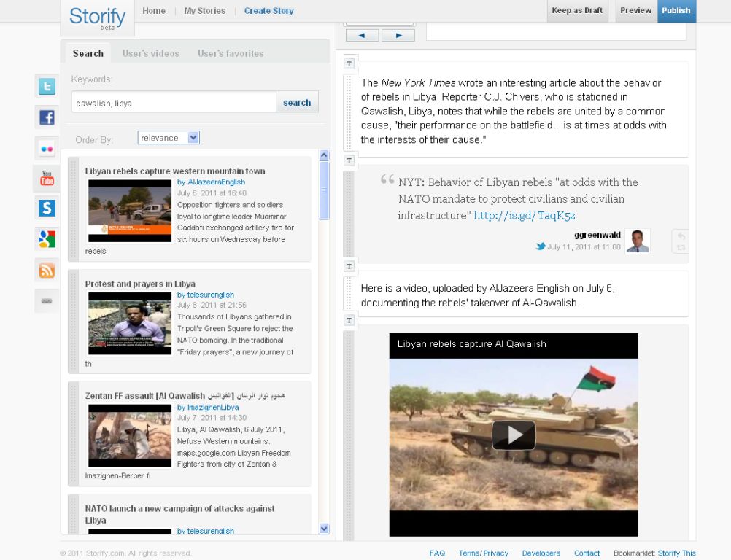Click the Zentan FF assault video thumbnail

tap(130, 435)
